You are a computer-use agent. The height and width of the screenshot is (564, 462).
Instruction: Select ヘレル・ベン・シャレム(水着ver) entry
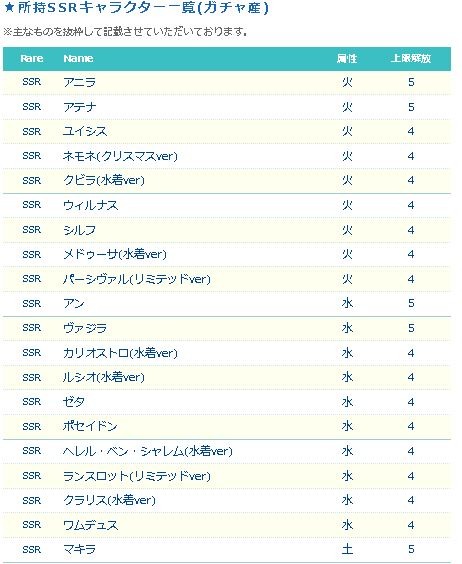point(148,451)
